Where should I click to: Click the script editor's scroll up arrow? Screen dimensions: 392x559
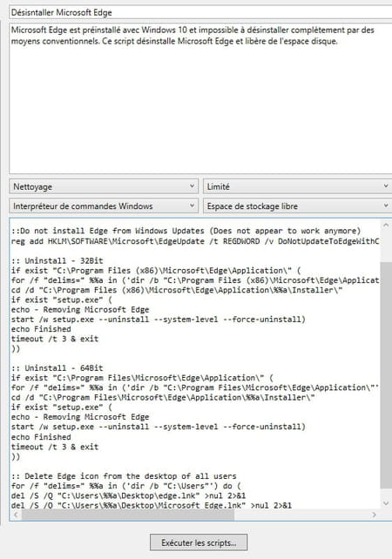point(386,226)
